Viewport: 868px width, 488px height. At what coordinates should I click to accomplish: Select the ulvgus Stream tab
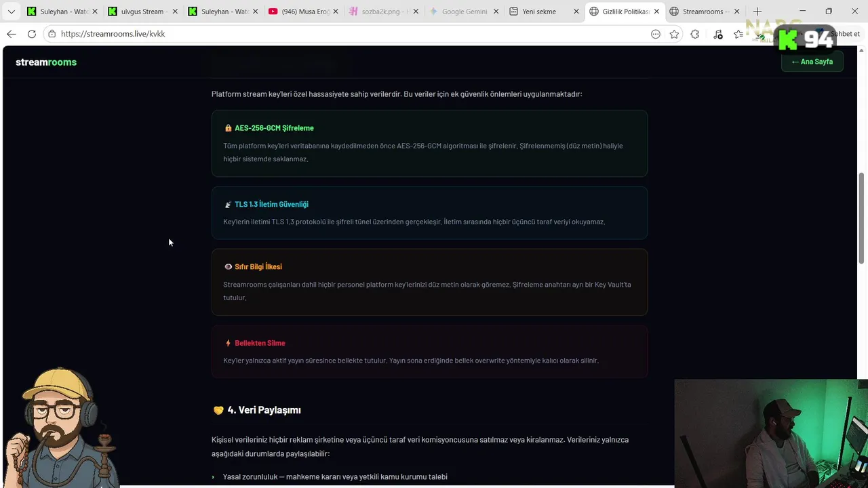click(x=142, y=12)
